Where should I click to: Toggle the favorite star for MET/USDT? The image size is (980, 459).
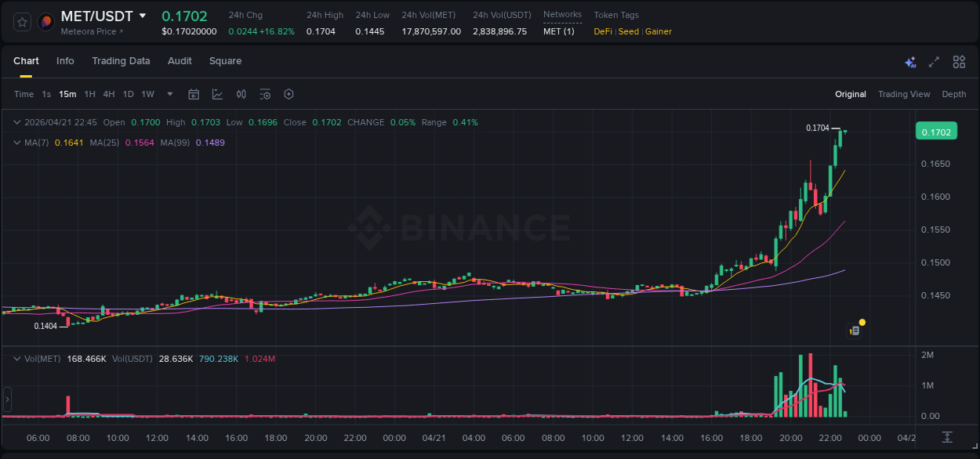(x=21, y=21)
